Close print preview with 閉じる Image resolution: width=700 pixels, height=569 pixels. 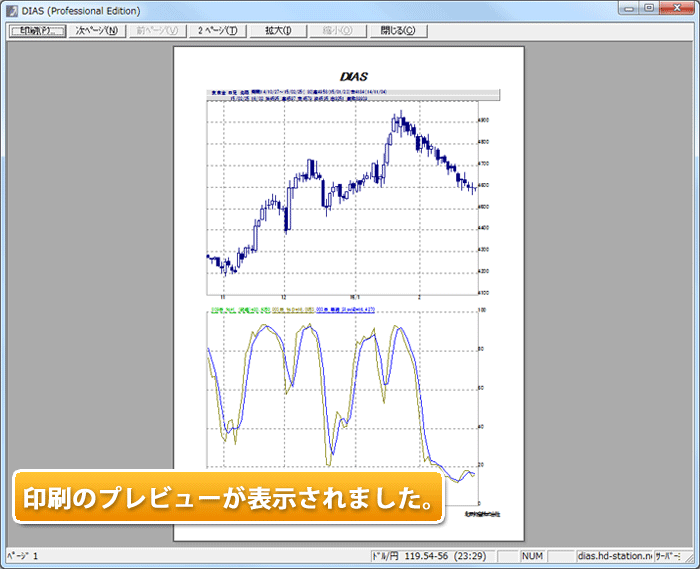(401, 30)
